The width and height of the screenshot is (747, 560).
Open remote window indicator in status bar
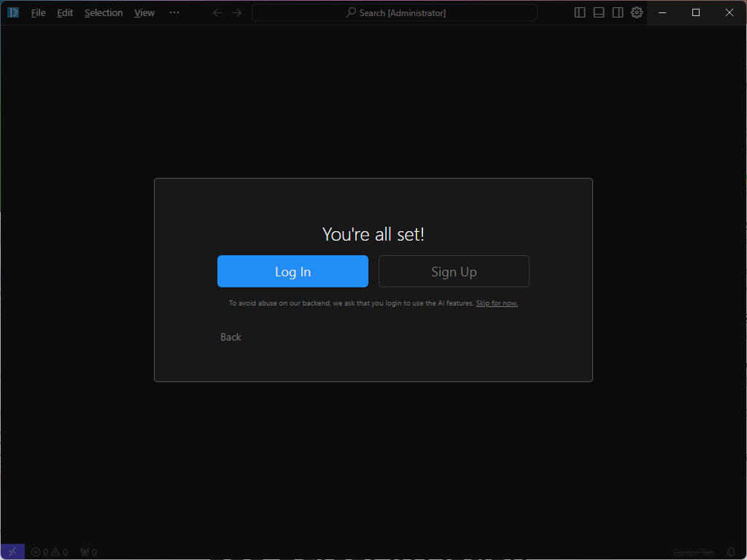13,552
